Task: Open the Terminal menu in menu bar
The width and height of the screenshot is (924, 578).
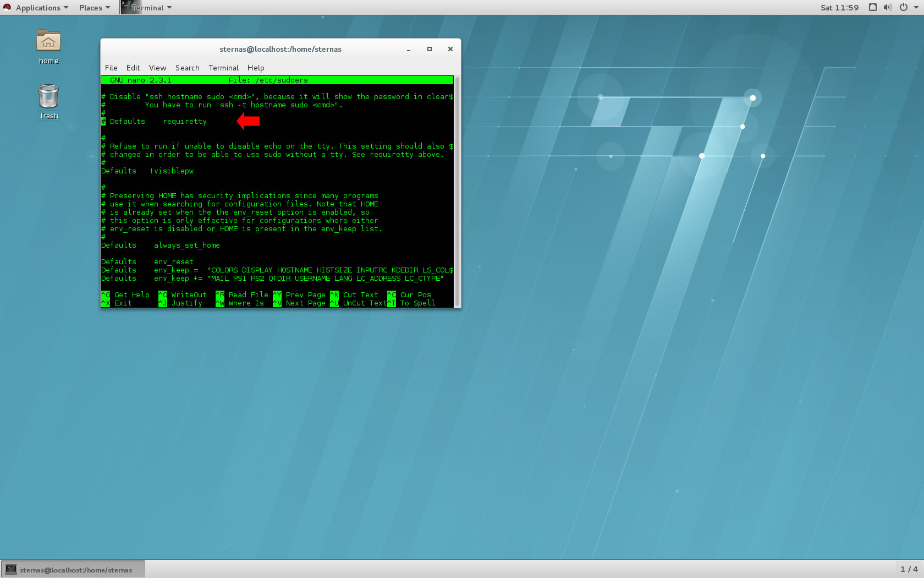Action: [223, 68]
